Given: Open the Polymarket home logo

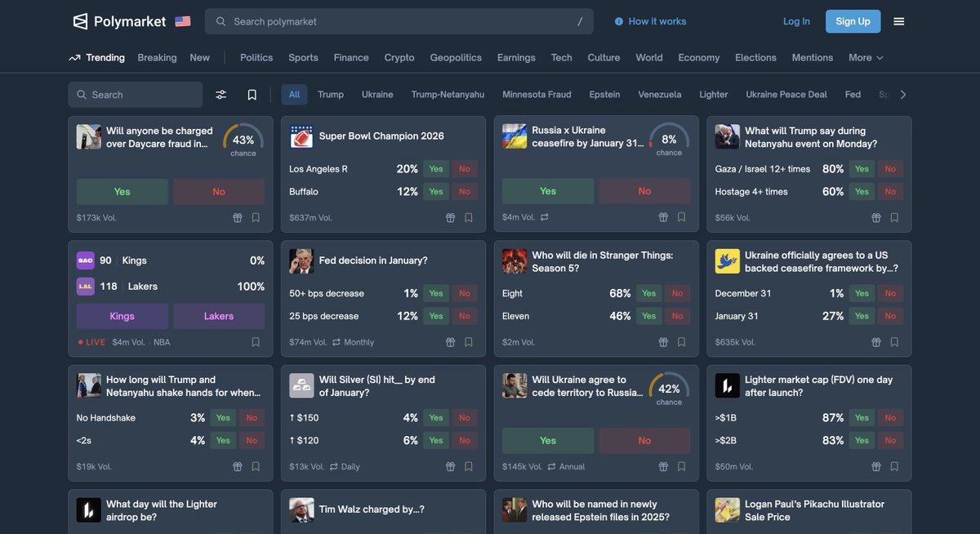Looking at the screenshot, I should (119, 21).
